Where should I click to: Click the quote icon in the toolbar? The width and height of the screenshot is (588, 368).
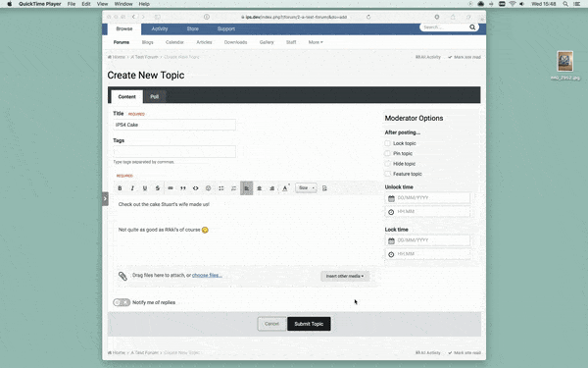(183, 188)
